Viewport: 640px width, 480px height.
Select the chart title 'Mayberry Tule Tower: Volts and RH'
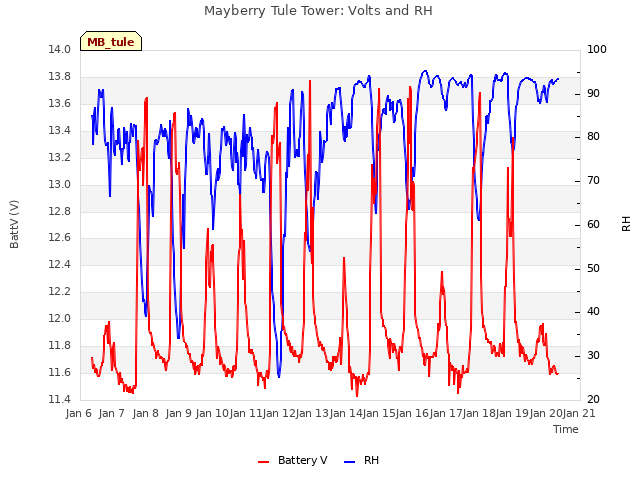pos(318,10)
